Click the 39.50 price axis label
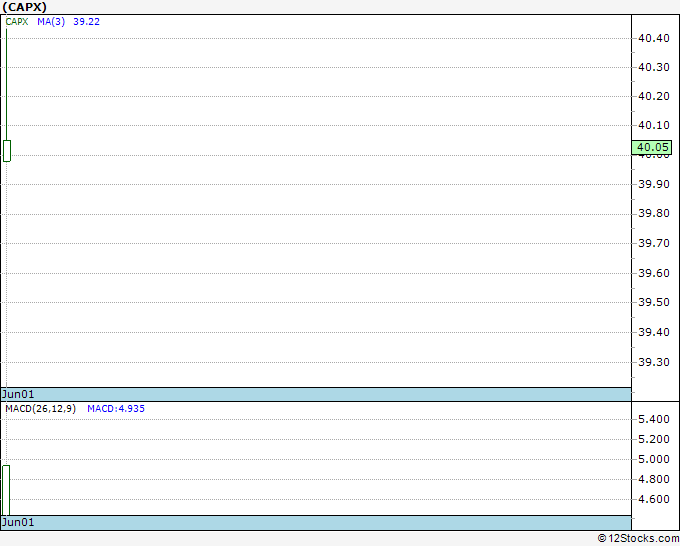680x546 pixels. 654,302
